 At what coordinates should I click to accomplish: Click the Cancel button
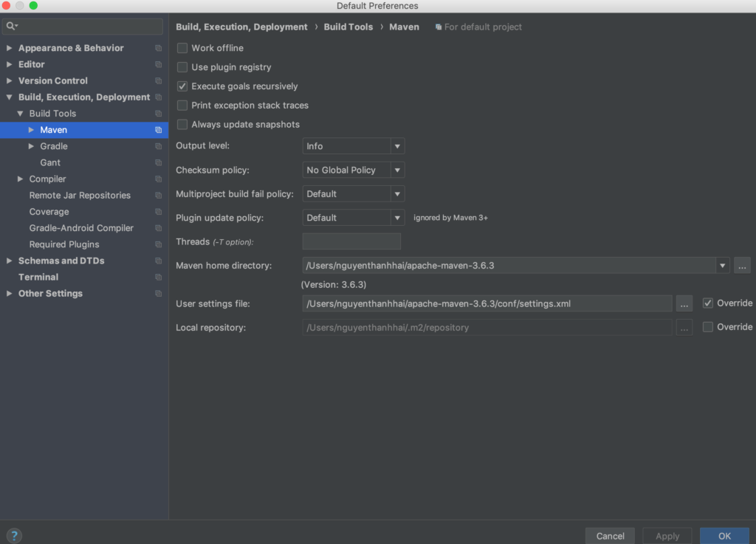point(610,535)
